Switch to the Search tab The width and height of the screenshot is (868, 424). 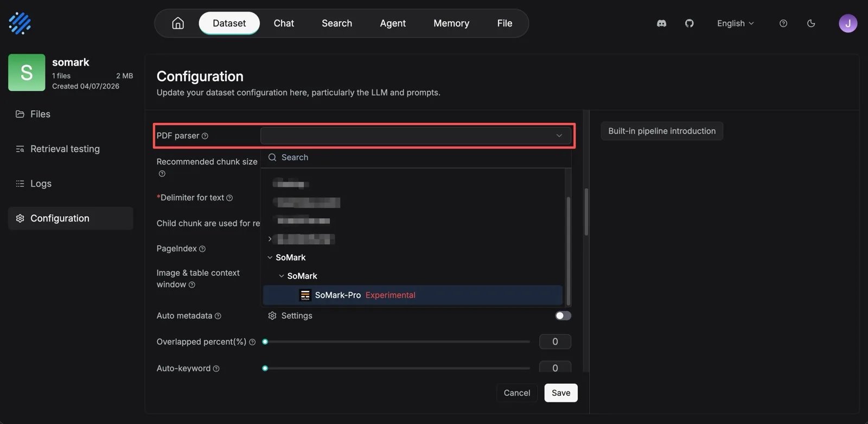coord(337,23)
